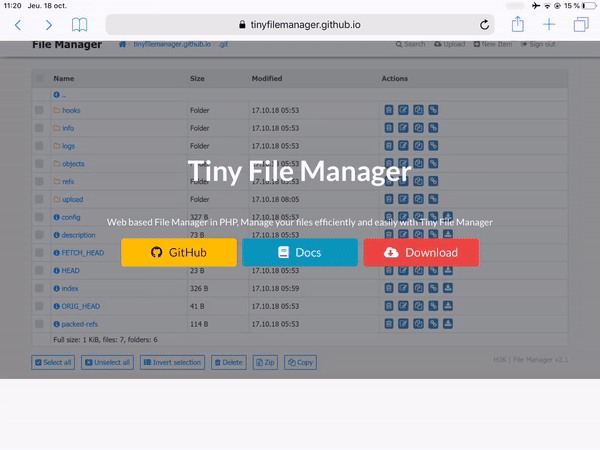Image resolution: width=600 pixels, height=450 pixels.
Task: Copy the packed-refs file using copy icon
Action: 418,324
